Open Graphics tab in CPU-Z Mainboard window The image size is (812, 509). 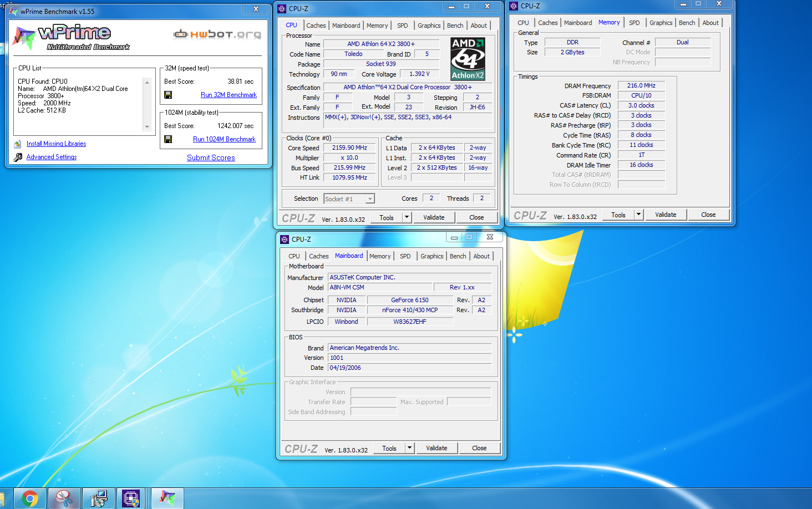(432, 256)
